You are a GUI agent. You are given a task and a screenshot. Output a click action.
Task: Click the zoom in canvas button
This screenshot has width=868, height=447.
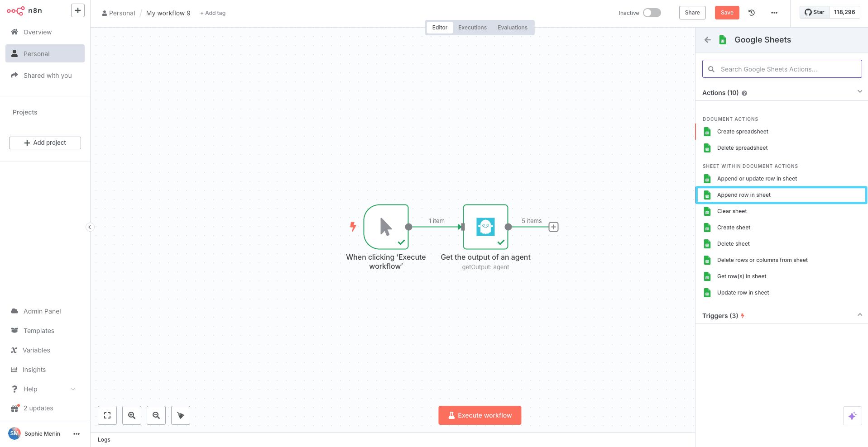click(x=132, y=415)
